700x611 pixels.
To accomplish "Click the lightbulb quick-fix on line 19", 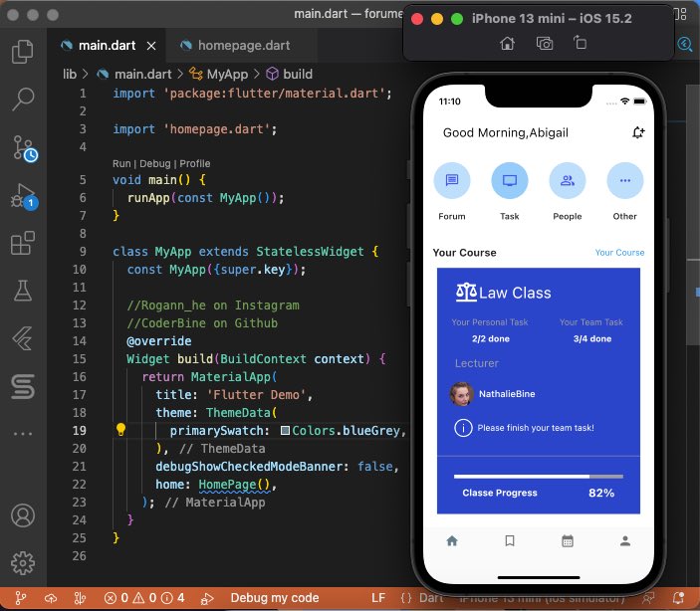I will point(120,429).
